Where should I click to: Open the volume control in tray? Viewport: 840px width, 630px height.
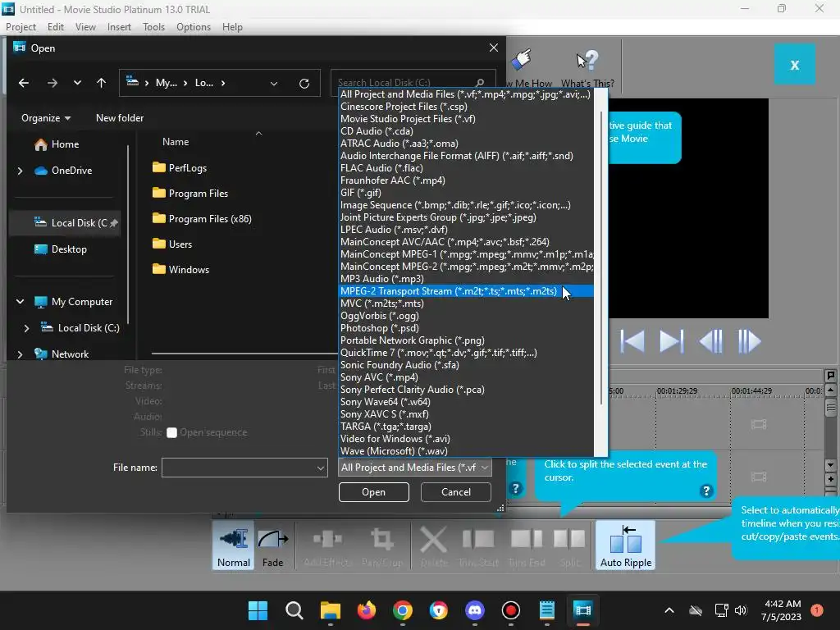(741, 610)
